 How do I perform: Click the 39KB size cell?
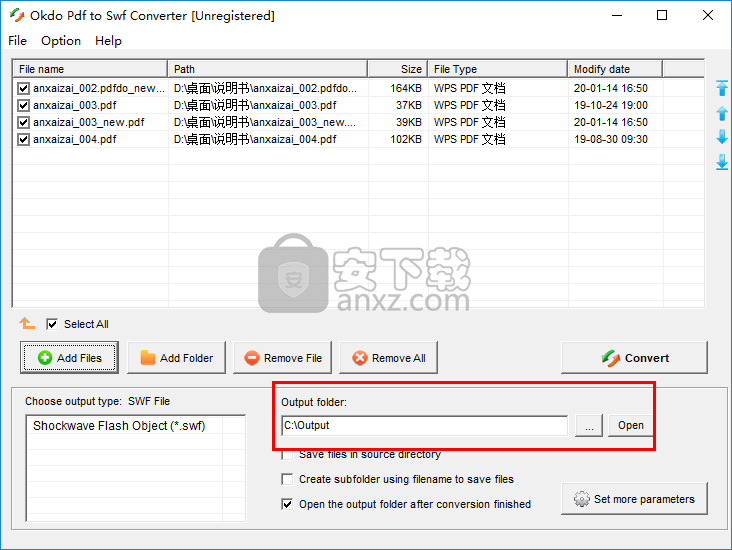408,122
